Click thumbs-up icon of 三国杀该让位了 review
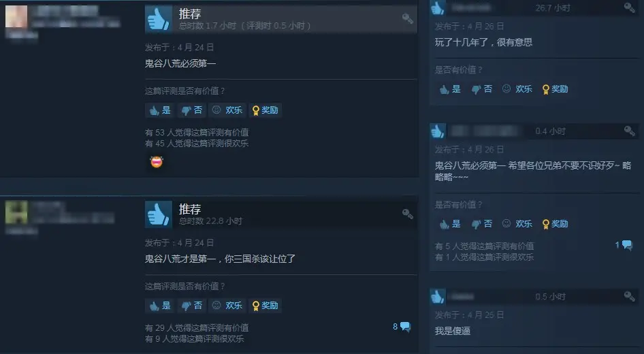644x354 pixels. click(x=159, y=214)
